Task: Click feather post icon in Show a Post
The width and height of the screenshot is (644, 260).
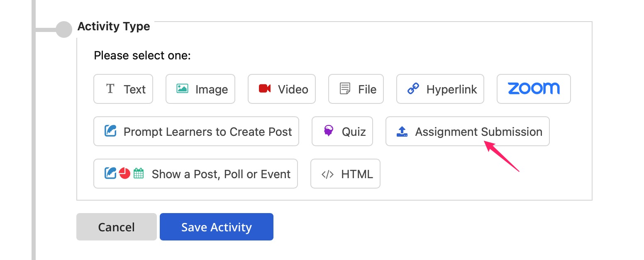Action: point(111,173)
